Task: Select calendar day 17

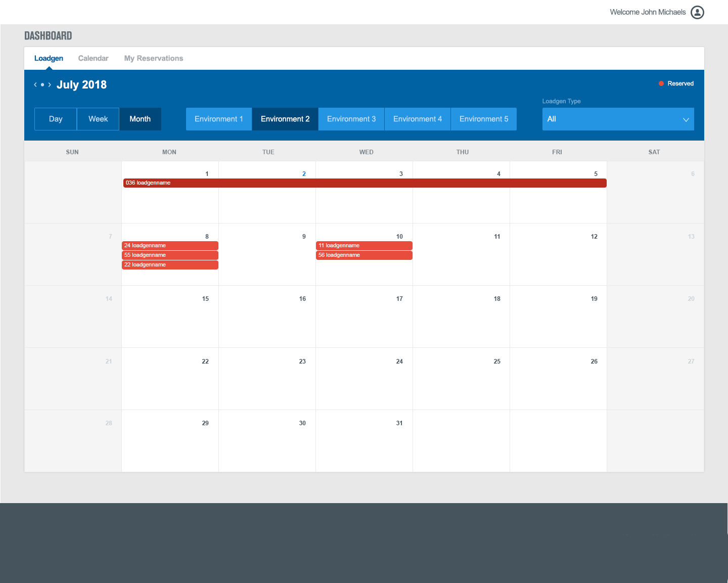Action: pos(399,299)
